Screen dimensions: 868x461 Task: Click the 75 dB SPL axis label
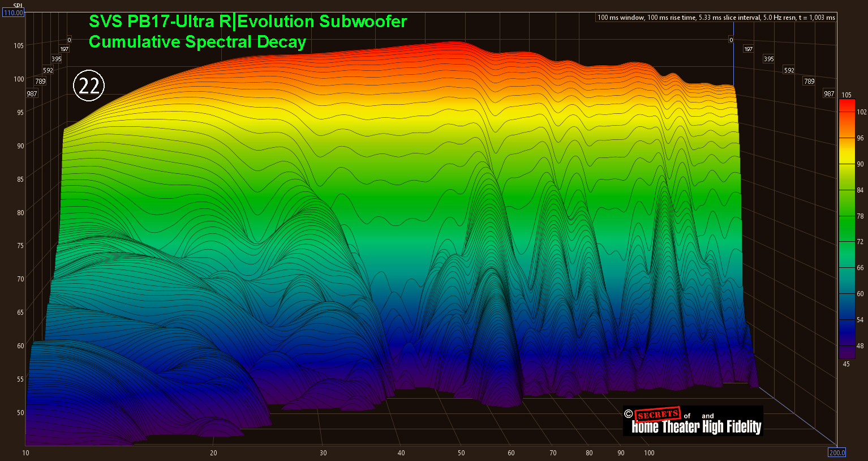pyautogui.click(x=20, y=245)
